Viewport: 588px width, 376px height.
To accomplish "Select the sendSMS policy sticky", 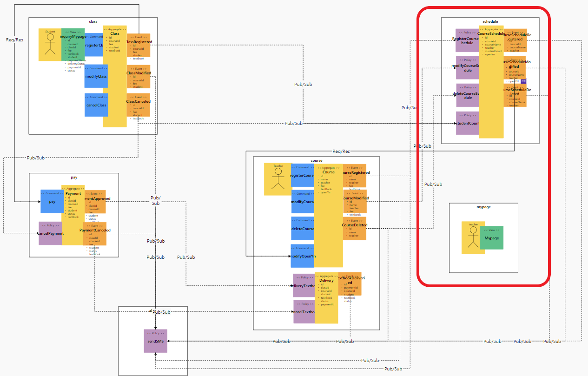I will click(155, 341).
